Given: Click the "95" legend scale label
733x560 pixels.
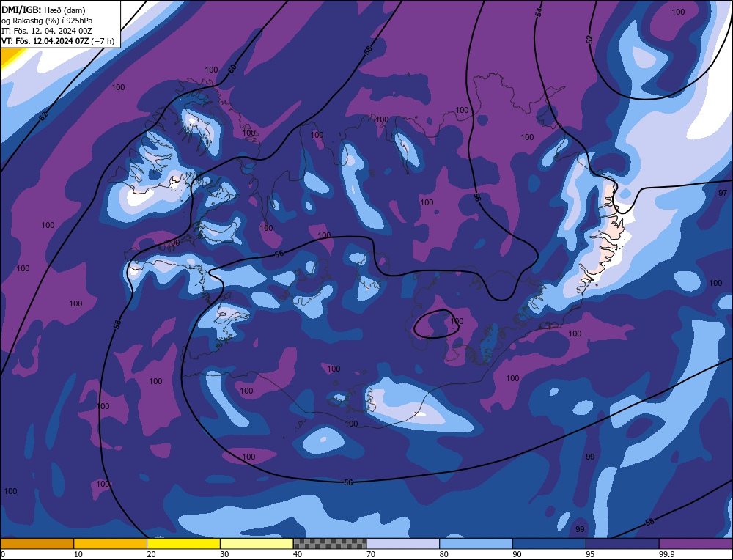Looking at the screenshot, I should click(590, 554).
